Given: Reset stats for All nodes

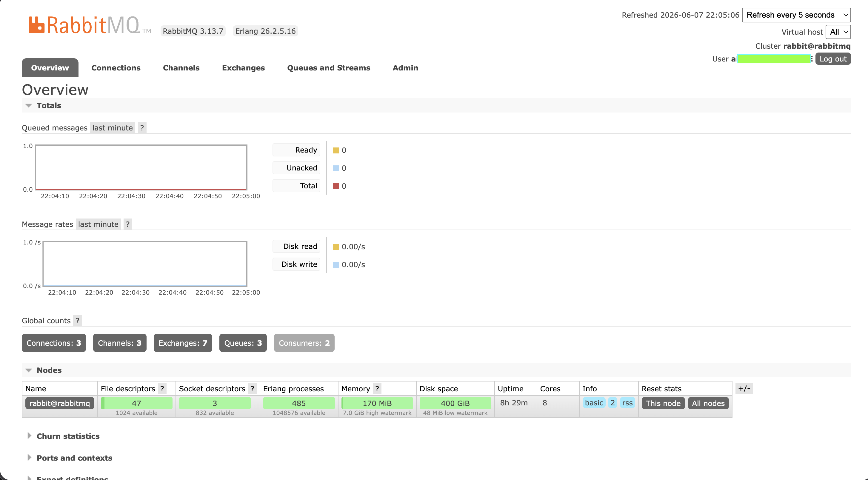Looking at the screenshot, I should click(708, 403).
